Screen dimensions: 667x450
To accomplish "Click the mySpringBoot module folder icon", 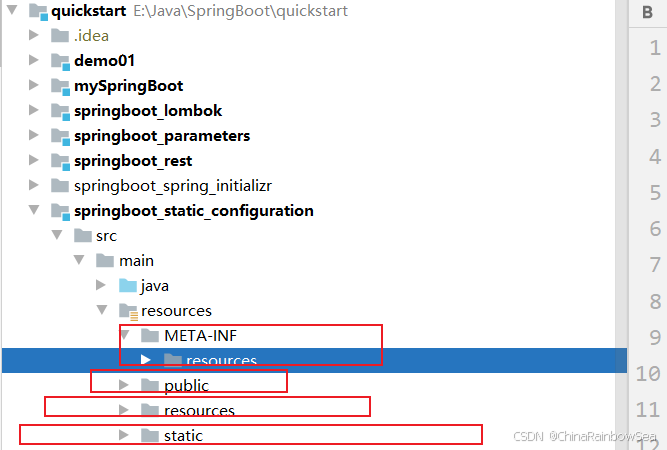I will (x=60, y=86).
